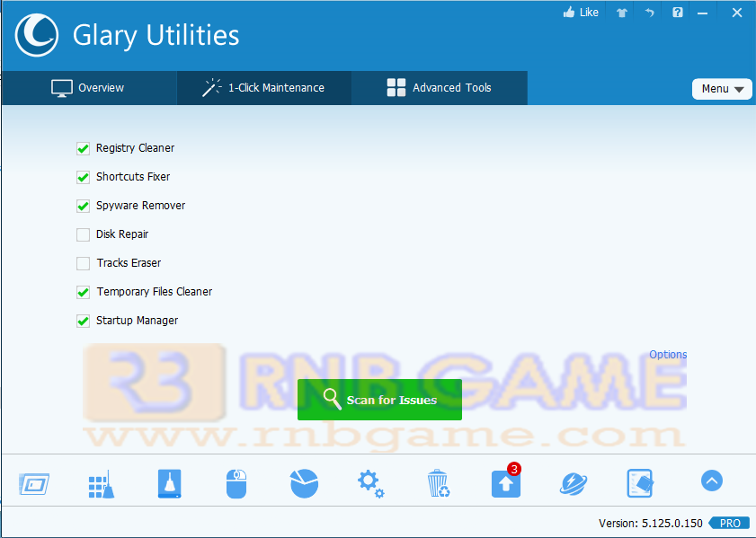This screenshot has width=756, height=538.
Task: Click the PRO edition badge
Action: tap(730, 523)
